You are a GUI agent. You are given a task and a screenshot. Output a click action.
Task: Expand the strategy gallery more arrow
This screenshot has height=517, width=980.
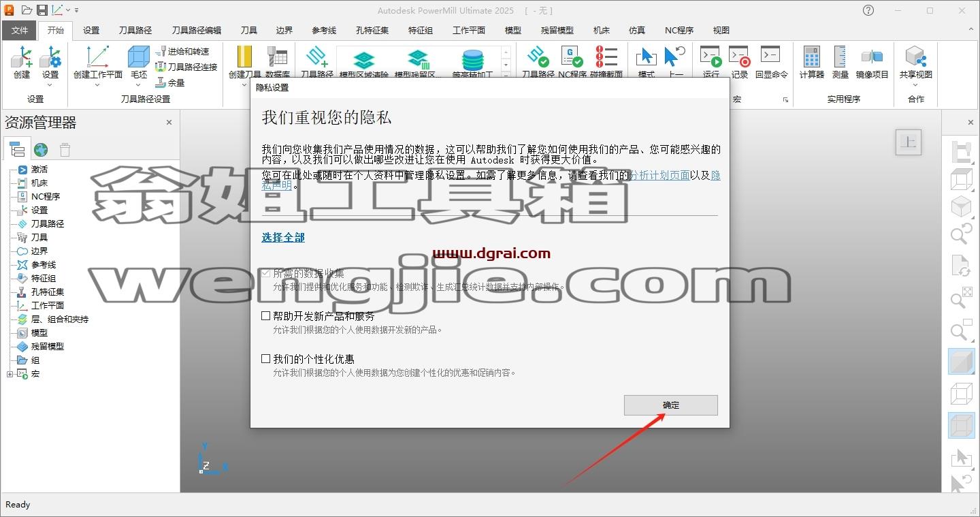pyautogui.click(x=506, y=76)
